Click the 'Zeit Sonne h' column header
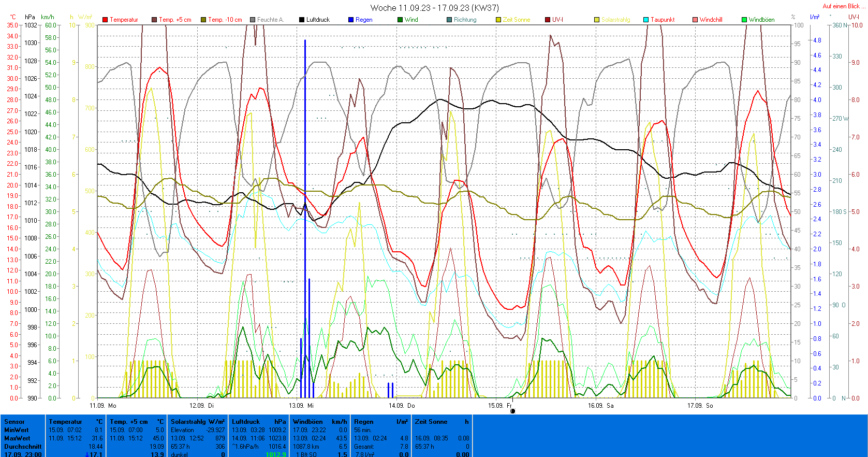868x457 pixels. pos(442,422)
